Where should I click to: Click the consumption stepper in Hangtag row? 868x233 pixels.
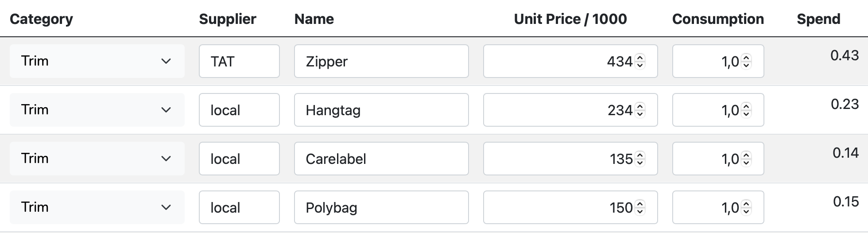point(746,110)
